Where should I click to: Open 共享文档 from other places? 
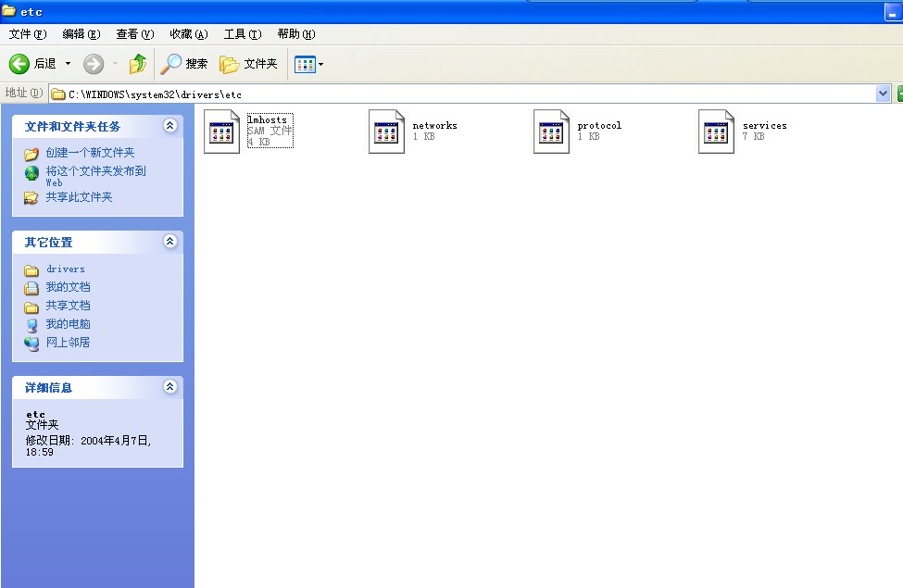[x=68, y=306]
